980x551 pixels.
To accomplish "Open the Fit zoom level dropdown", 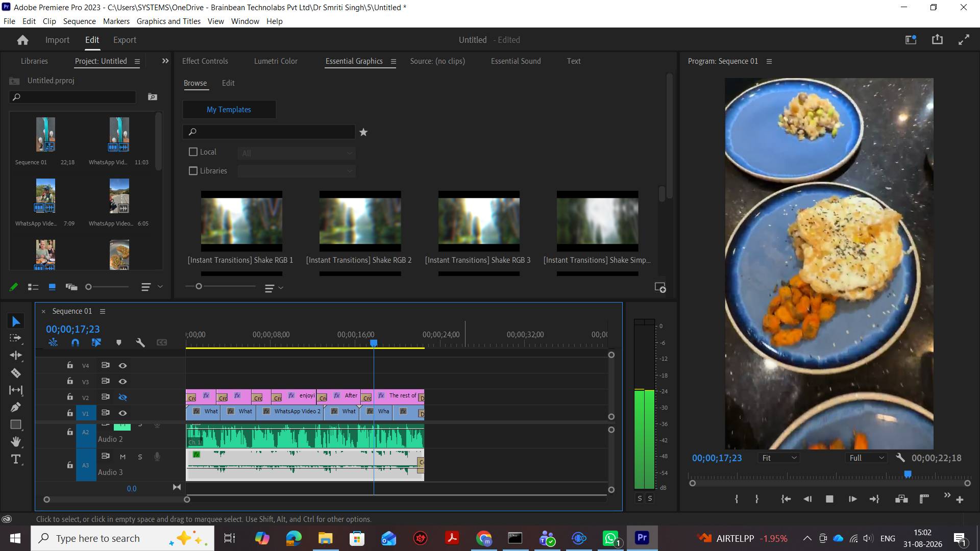I will 778,458.
